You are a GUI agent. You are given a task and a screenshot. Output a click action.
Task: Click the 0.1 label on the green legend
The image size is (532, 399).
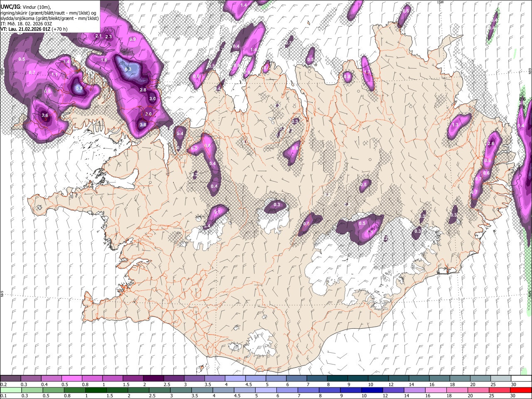tap(4, 396)
